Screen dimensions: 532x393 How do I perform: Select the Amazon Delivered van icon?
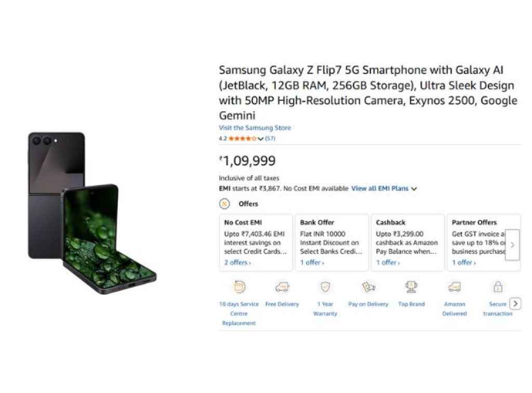[455, 286]
